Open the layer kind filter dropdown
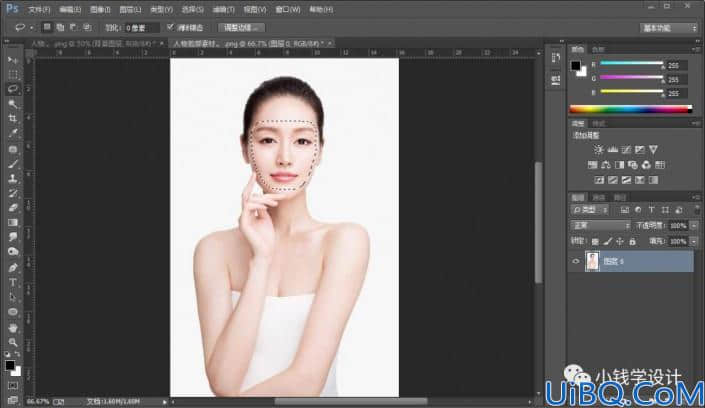This screenshot has height=408, width=705. click(590, 210)
